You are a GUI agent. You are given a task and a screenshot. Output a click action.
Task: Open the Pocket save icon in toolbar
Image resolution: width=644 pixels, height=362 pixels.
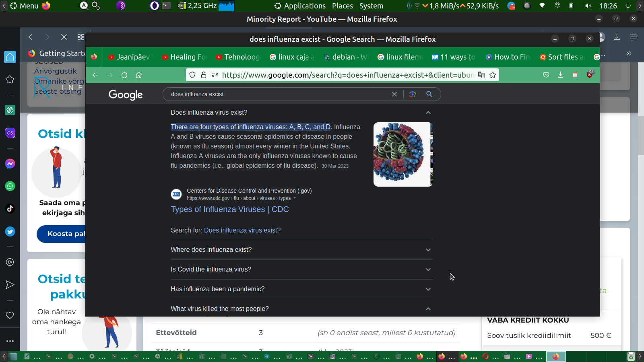546,75
